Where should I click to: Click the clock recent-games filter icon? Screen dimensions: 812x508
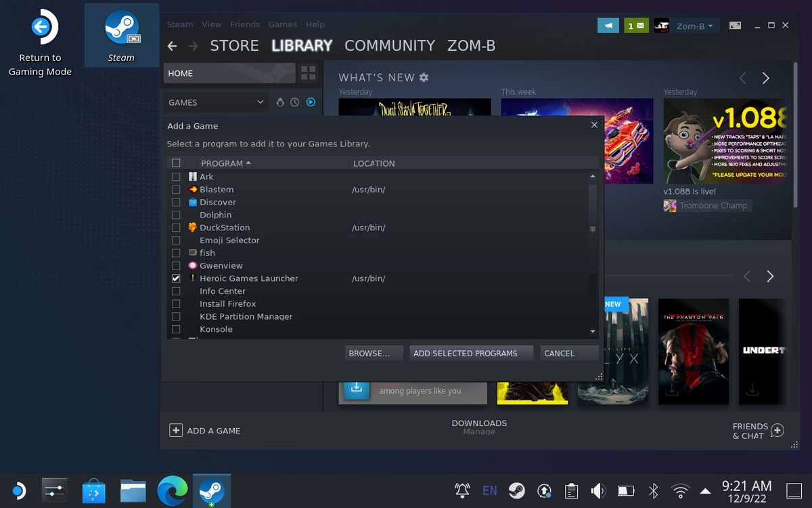pos(295,102)
